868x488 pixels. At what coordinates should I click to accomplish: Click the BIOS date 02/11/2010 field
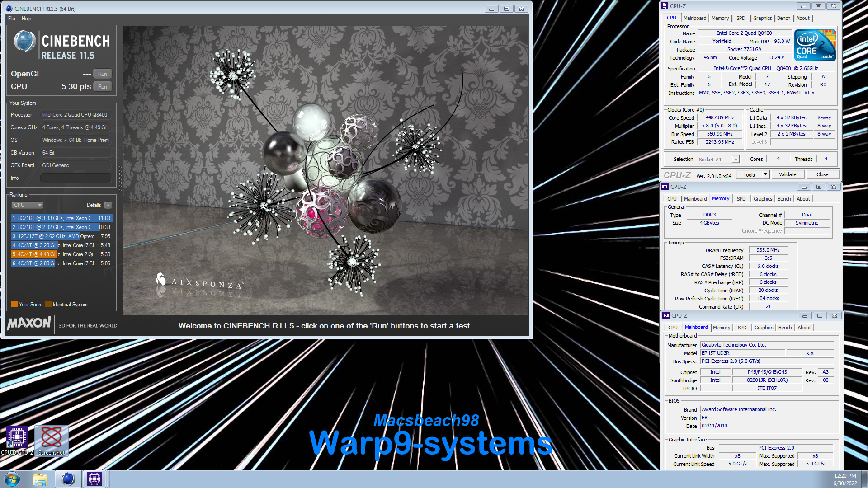click(x=767, y=426)
